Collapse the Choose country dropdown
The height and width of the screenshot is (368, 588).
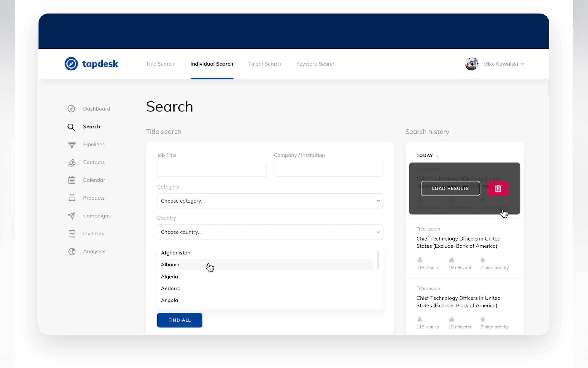[270, 232]
